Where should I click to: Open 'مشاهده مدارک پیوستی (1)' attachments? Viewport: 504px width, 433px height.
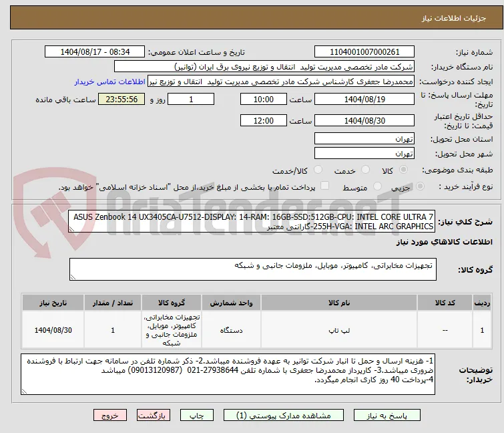click(x=284, y=416)
